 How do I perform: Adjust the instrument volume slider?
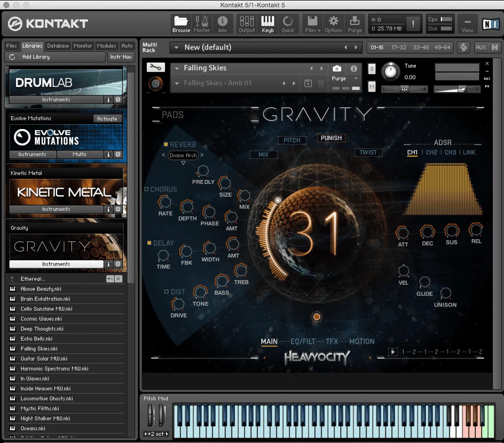tap(457, 89)
